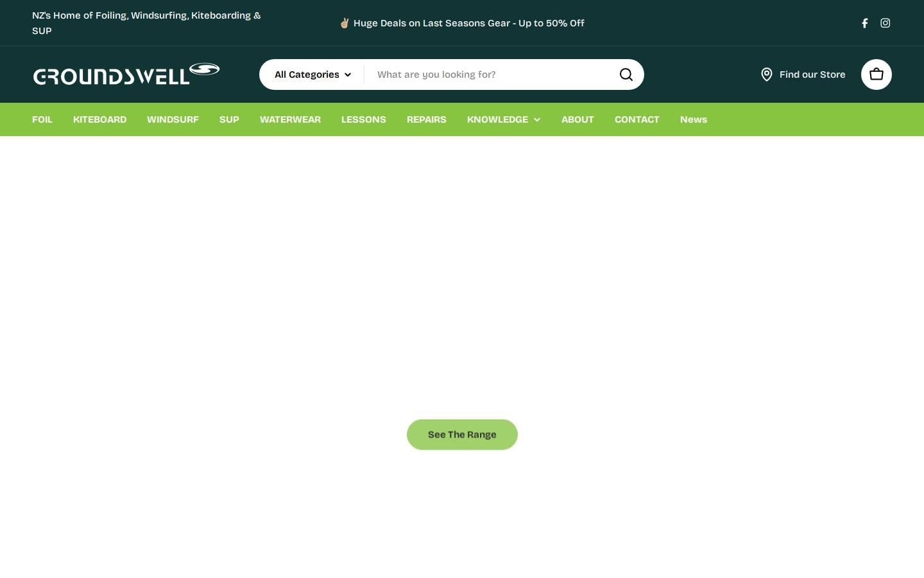Click the store location pin icon
Screen dimensions: 924x578
767,74
